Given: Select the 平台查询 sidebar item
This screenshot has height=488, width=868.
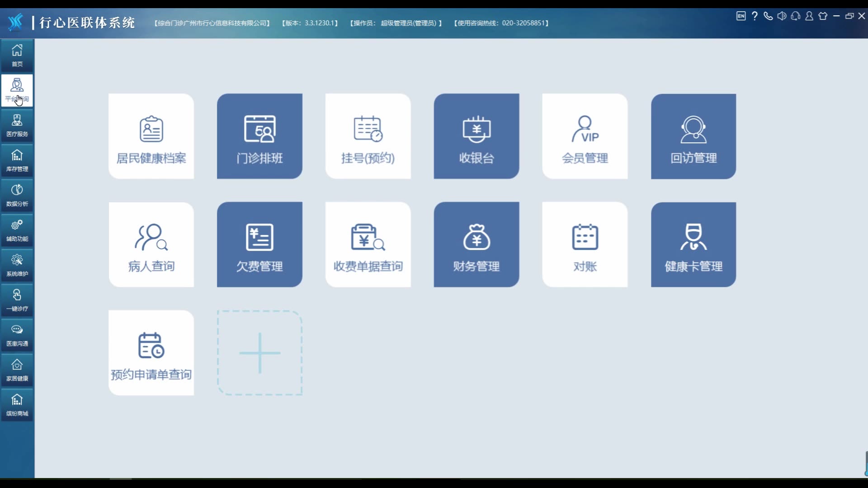Looking at the screenshot, I should tap(17, 90).
